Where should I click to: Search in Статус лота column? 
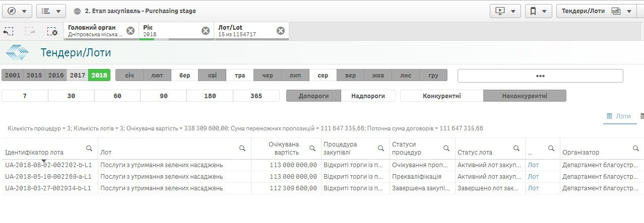click(x=517, y=148)
